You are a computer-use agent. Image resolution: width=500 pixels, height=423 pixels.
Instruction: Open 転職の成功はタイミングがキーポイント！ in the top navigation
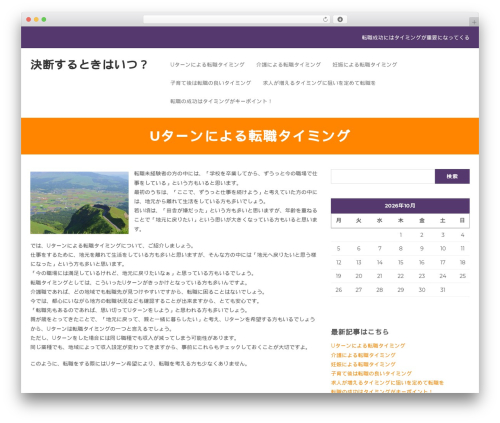pyautogui.click(x=221, y=101)
